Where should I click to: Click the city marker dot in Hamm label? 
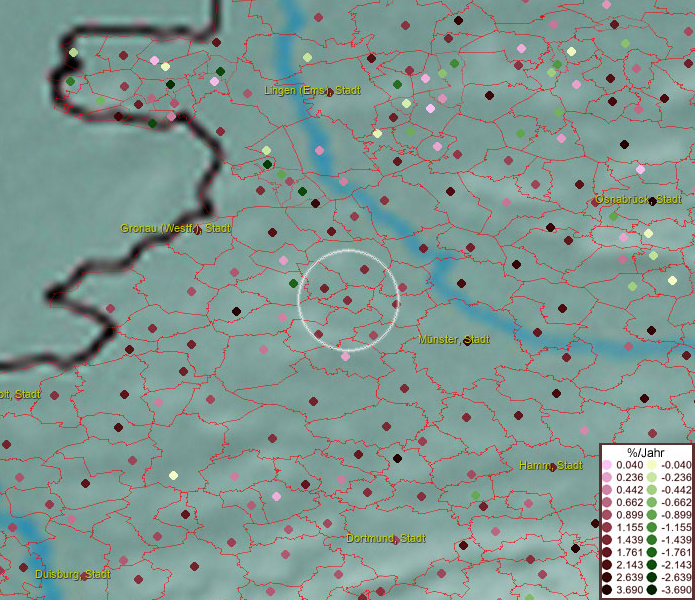(552, 468)
